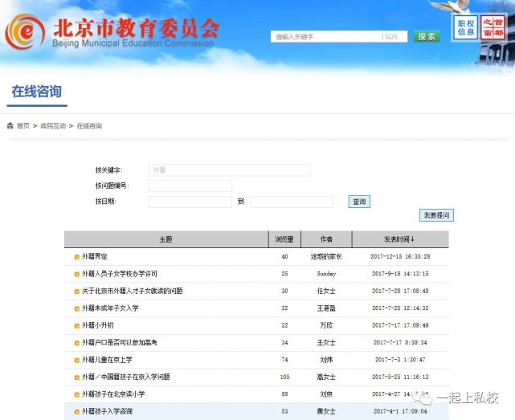The width and height of the screenshot is (515, 420).
Task: Open 关于北京市外籍人才子女就读的问题 link
Action: click(x=132, y=291)
